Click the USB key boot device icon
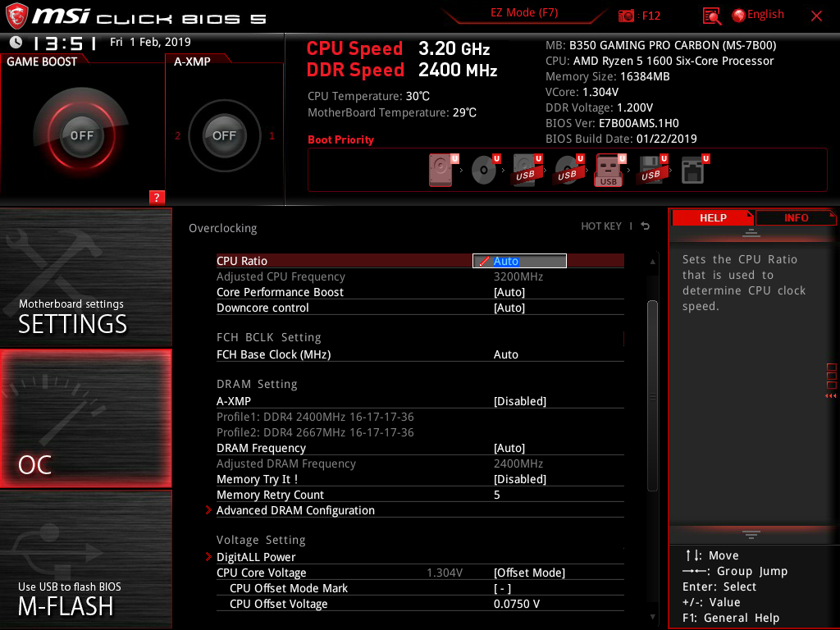The height and width of the screenshot is (630, 840). tap(607, 168)
